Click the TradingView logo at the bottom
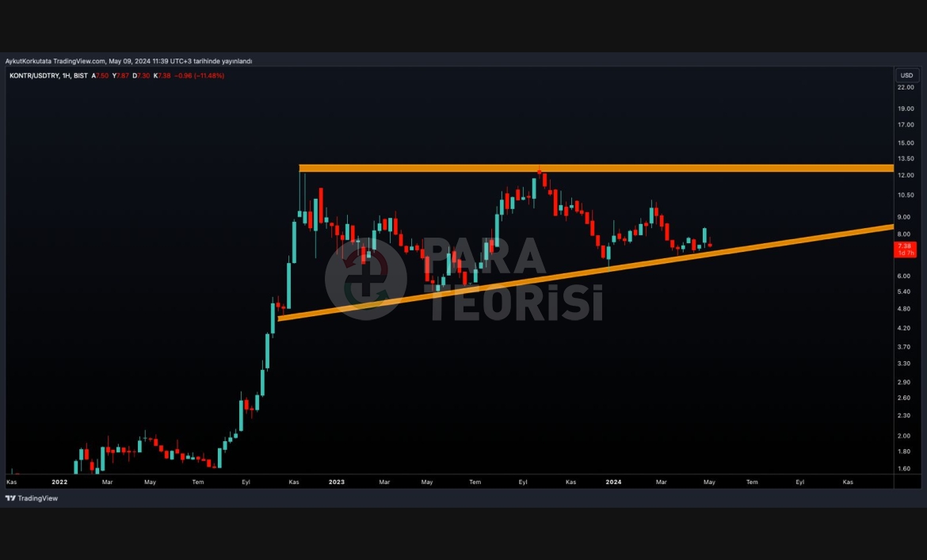Image resolution: width=927 pixels, height=560 pixels. [x=32, y=498]
